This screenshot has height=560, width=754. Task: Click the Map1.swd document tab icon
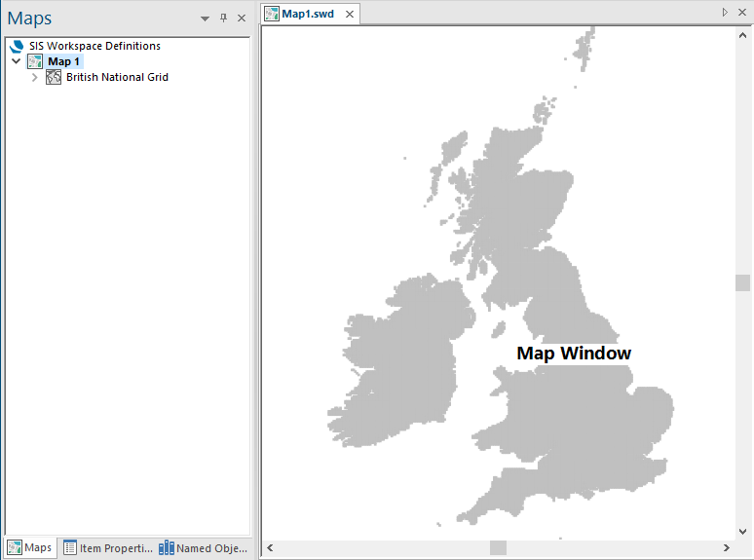(x=273, y=15)
